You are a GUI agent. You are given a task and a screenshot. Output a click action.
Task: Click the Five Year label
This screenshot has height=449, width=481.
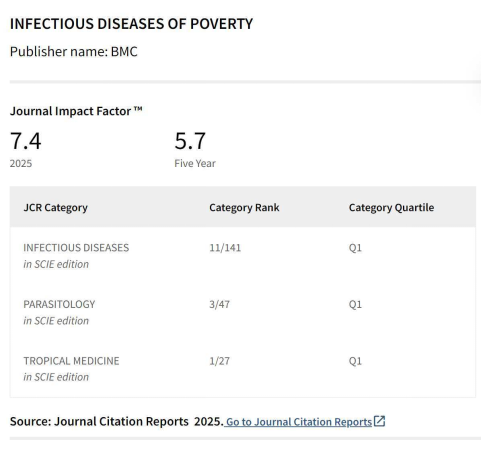[195, 163]
